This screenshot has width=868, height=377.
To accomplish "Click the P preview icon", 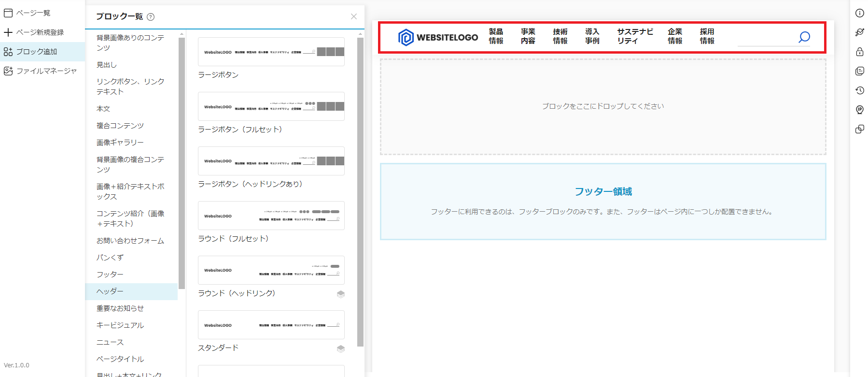I will [860, 110].
